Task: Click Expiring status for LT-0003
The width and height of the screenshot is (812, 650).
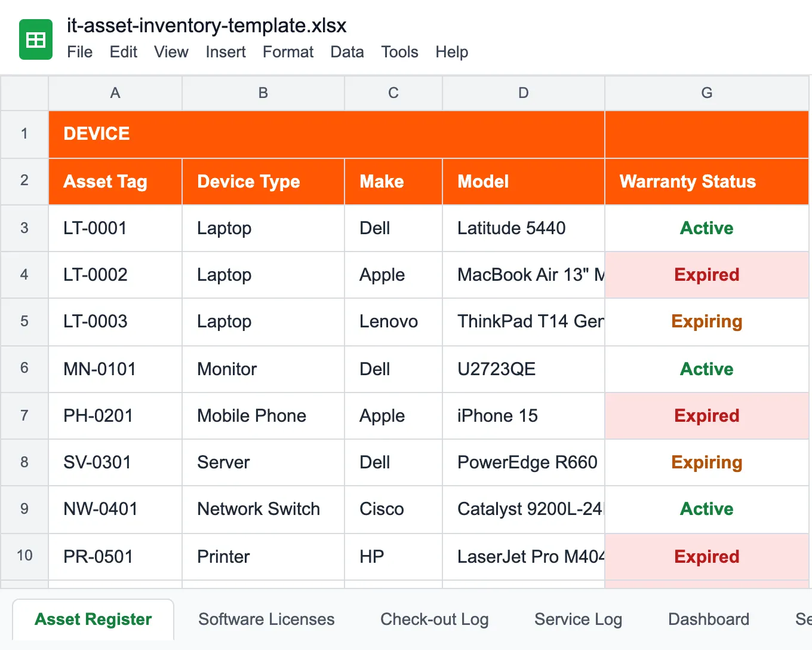Action: click(707, 321)
